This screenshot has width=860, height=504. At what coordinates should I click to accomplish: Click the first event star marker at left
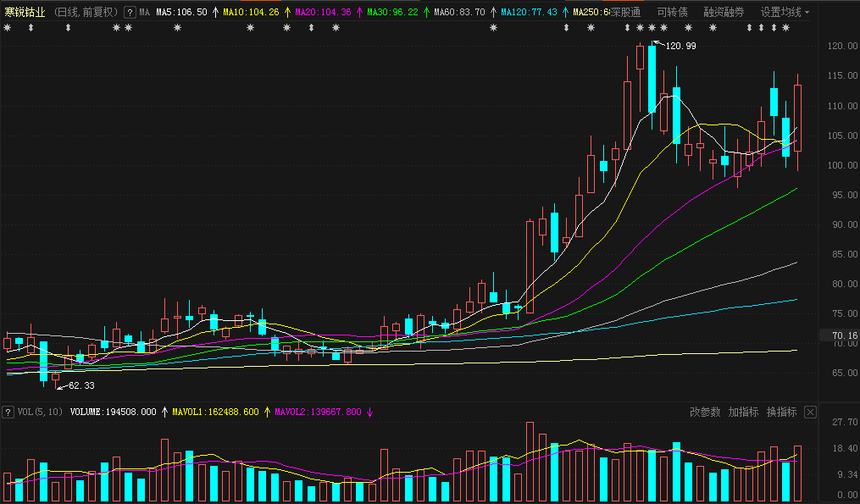[7, 27]
